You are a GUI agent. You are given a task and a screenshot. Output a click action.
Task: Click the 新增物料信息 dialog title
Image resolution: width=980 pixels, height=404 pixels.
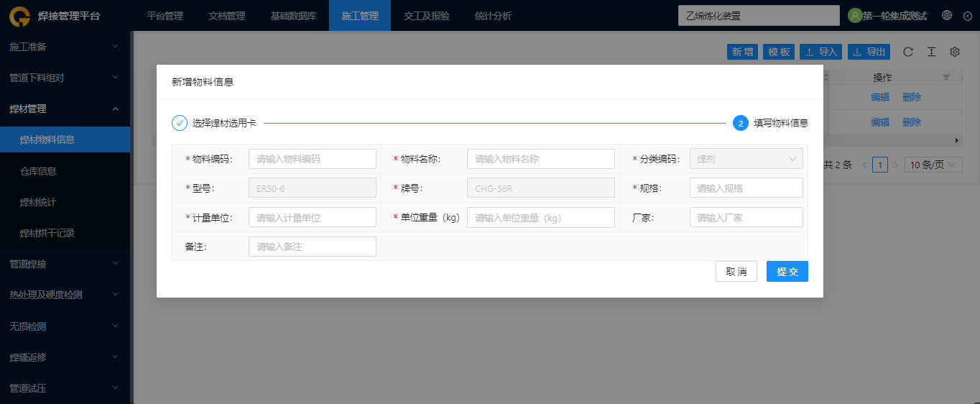203,82
